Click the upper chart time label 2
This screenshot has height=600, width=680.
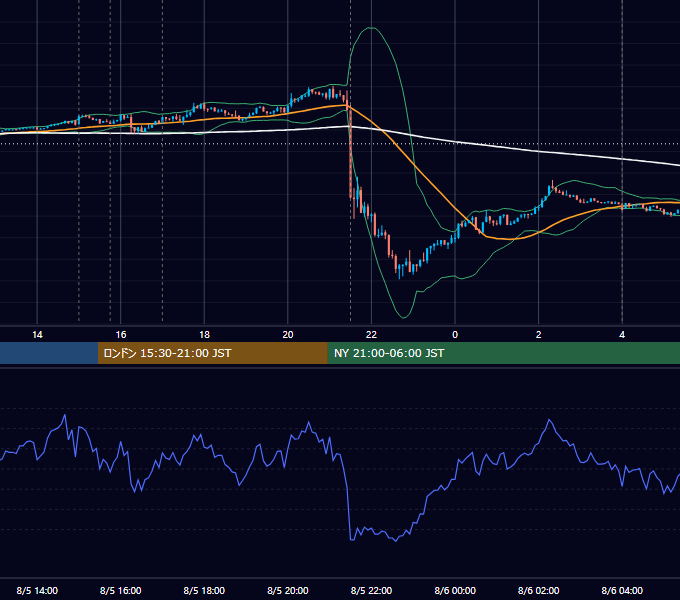pos(539,335)
